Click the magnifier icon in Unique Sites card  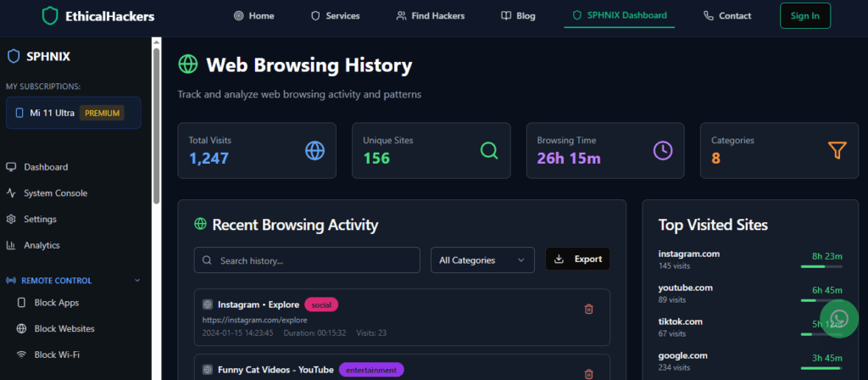(489, 150)
